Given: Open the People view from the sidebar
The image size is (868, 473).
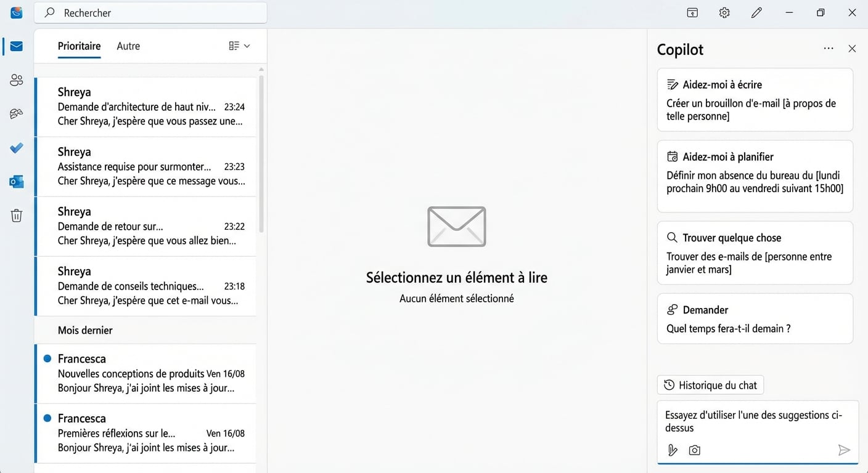Looking at the screenshot, I should click(17, 79).
